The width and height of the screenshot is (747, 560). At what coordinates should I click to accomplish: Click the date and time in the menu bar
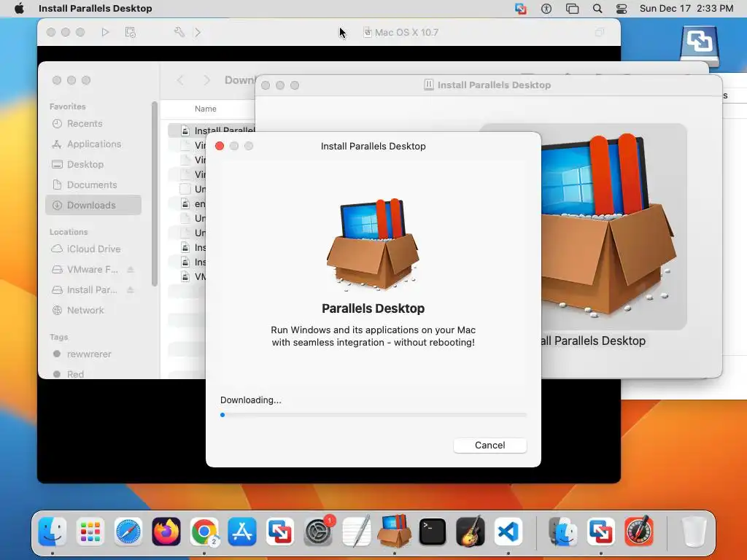tap(686, 9)
